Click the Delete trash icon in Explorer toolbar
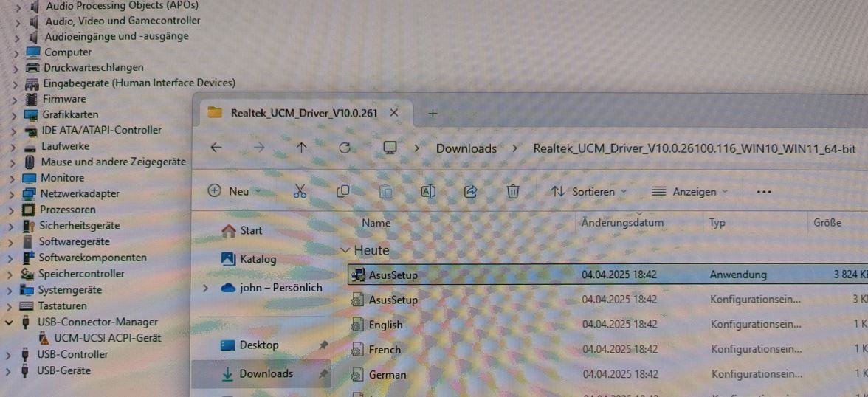The image size is (868, 397). tap(513, 192)
